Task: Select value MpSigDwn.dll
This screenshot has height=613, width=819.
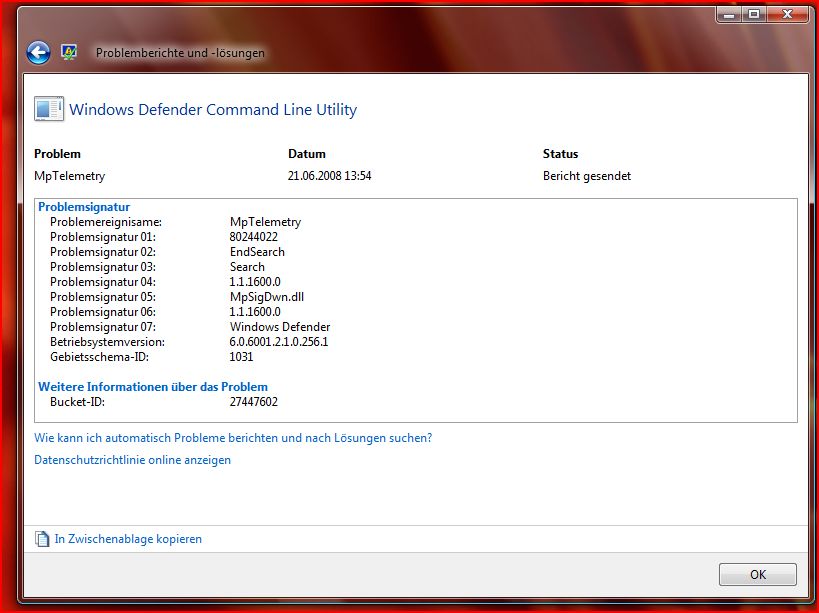Action: tap(267, 297)
